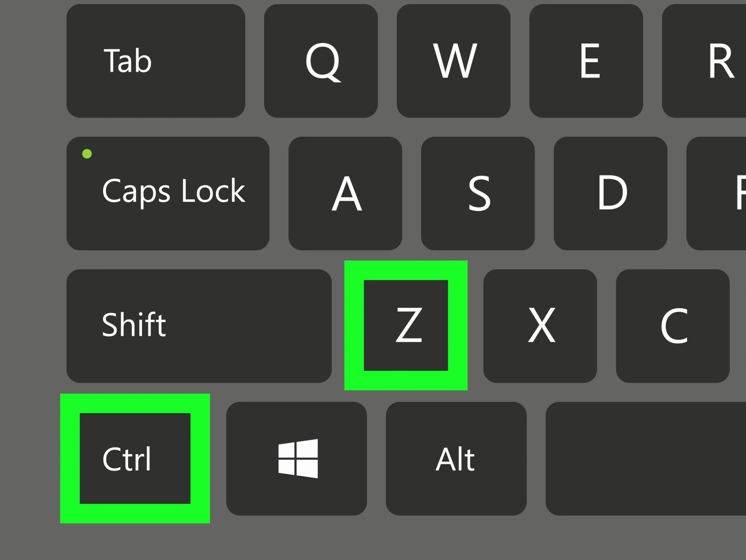
Task: Tap the W key
Action: (453, 61)
